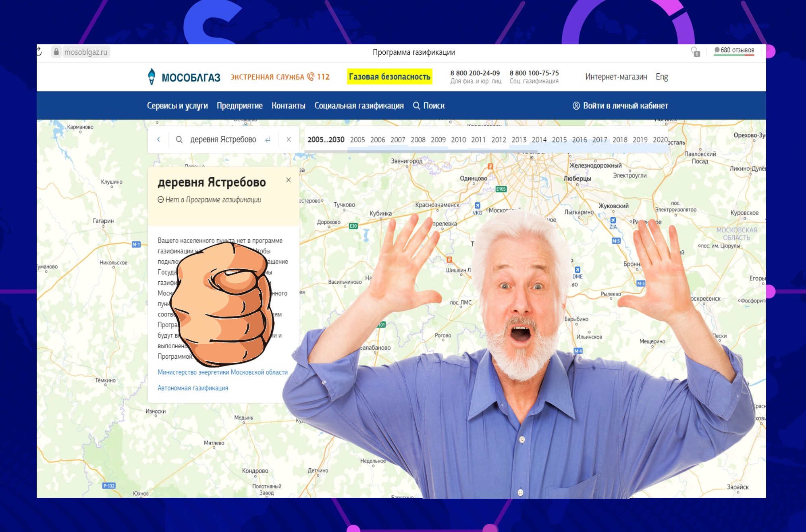Click the VKO airport icon on map
806x532 pixels.
point(477,206)
